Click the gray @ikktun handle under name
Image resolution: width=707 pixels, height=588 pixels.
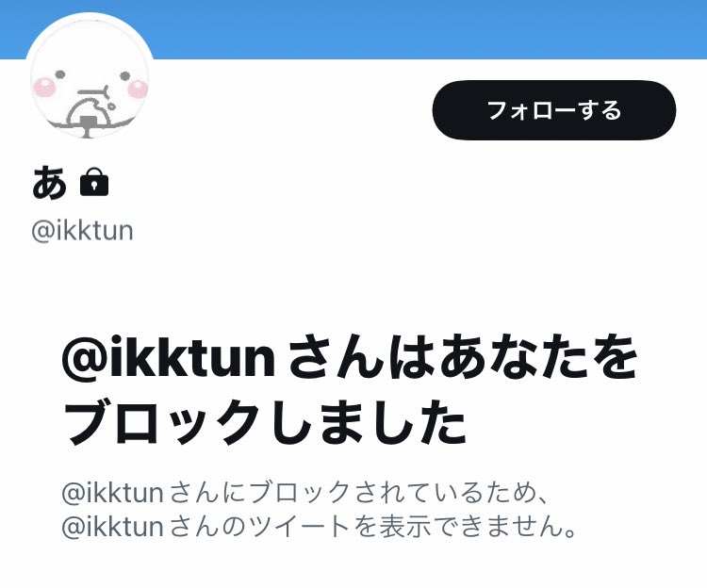click(x=83, y=231)
